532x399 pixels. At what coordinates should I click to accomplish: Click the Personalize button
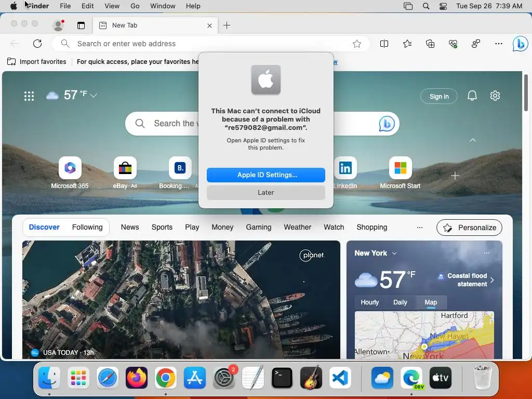[469, 228]
